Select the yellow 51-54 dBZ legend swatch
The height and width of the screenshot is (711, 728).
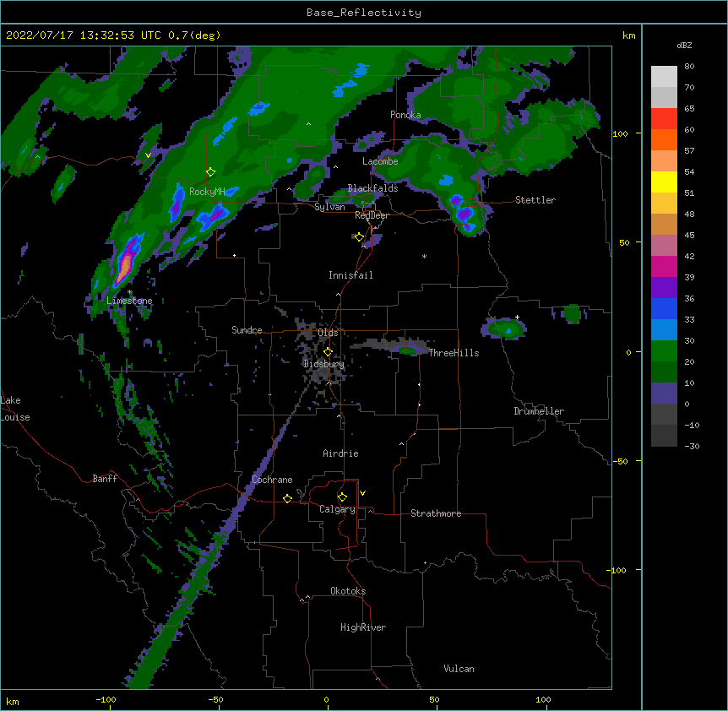click(664, 182)
